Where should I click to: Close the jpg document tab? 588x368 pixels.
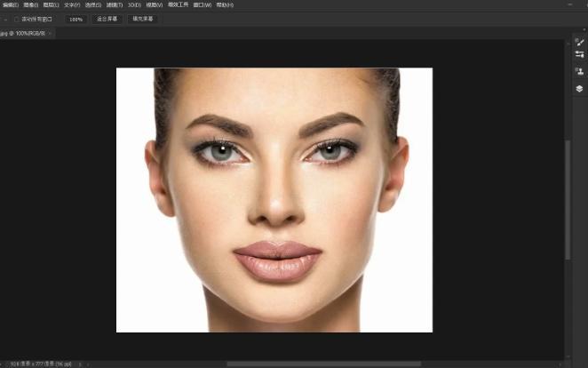point(50,34)
